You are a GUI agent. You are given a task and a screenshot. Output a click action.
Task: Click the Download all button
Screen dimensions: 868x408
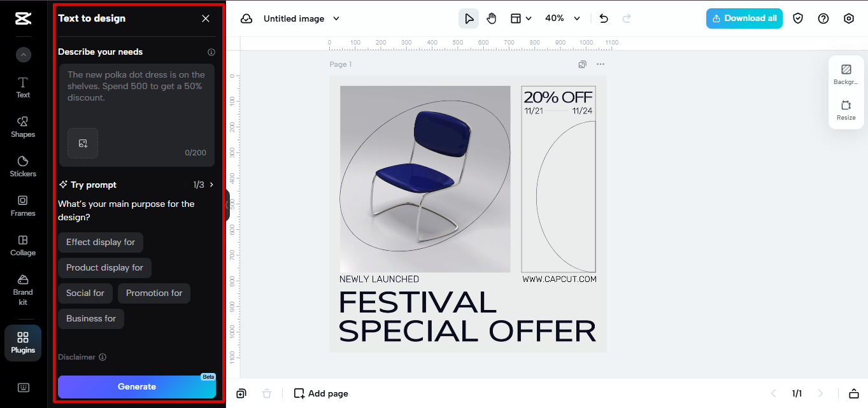click(744, 18)
